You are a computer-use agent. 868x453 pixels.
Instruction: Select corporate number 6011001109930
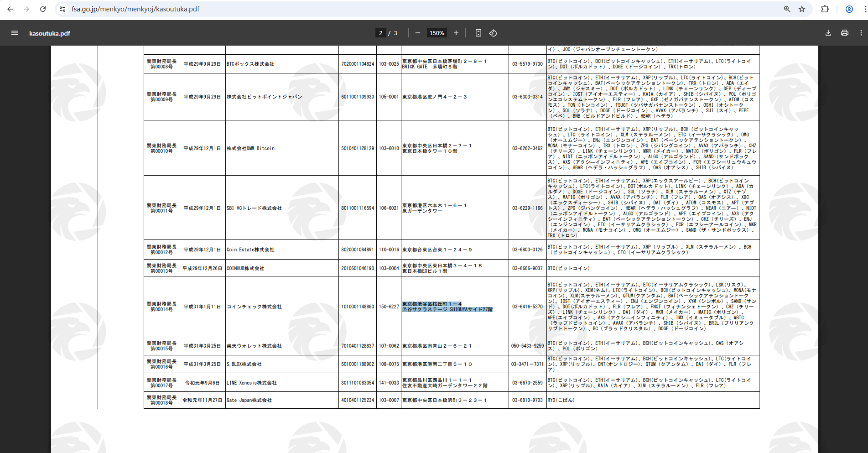pyautogui.click(x=358, y=97)
